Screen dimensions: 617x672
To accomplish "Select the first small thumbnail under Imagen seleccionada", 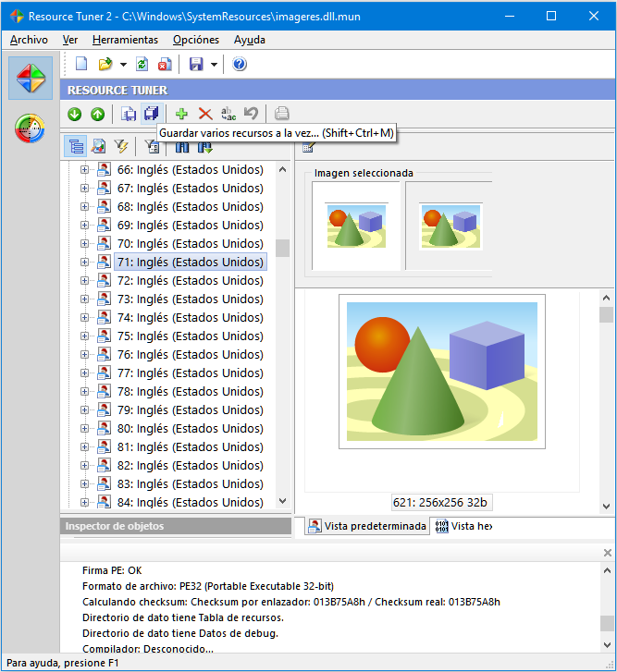I will click(356, 226).
